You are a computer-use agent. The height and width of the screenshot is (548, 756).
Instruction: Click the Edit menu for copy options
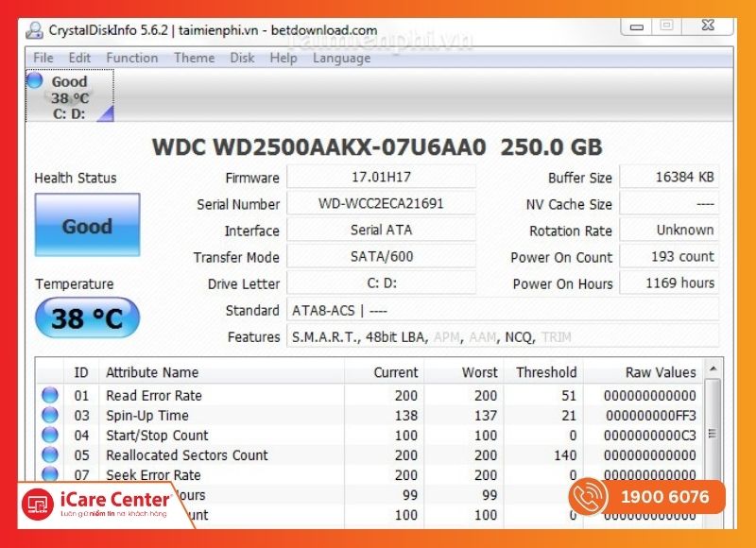pyautogui.click(x=79, y=58)
